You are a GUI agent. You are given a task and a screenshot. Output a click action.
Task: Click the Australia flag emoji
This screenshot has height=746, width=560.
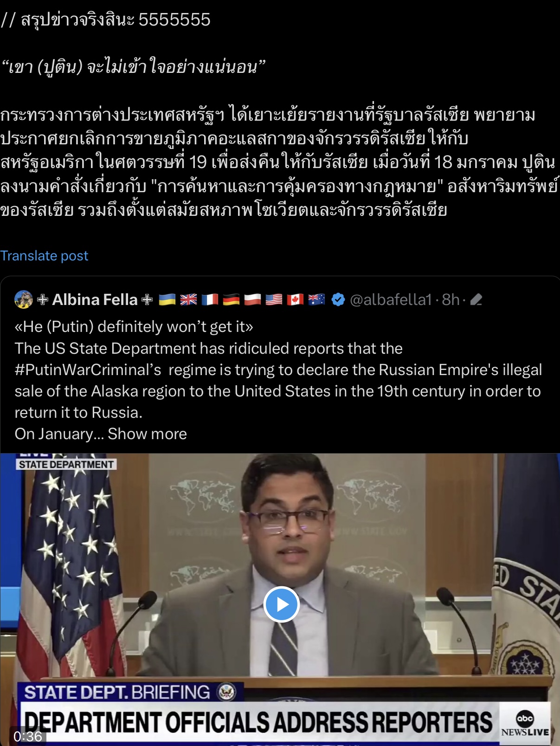[x=316, y=300]
